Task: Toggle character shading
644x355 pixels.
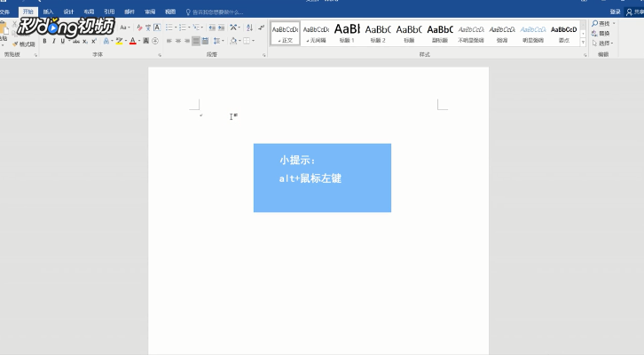Action: (x=145, y=41)
